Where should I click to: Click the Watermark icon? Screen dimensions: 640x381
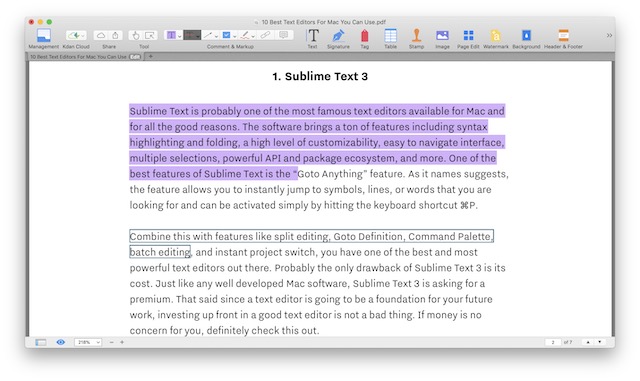(x=496, y=36)
